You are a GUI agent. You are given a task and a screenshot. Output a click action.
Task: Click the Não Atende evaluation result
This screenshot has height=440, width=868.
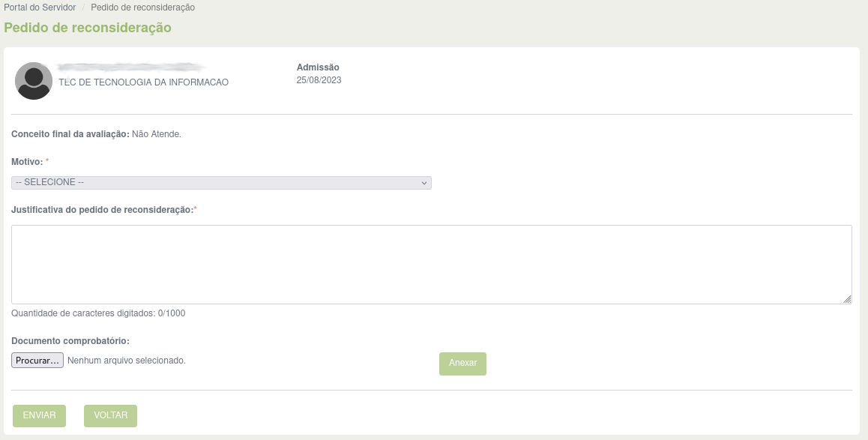click(157, 134)
